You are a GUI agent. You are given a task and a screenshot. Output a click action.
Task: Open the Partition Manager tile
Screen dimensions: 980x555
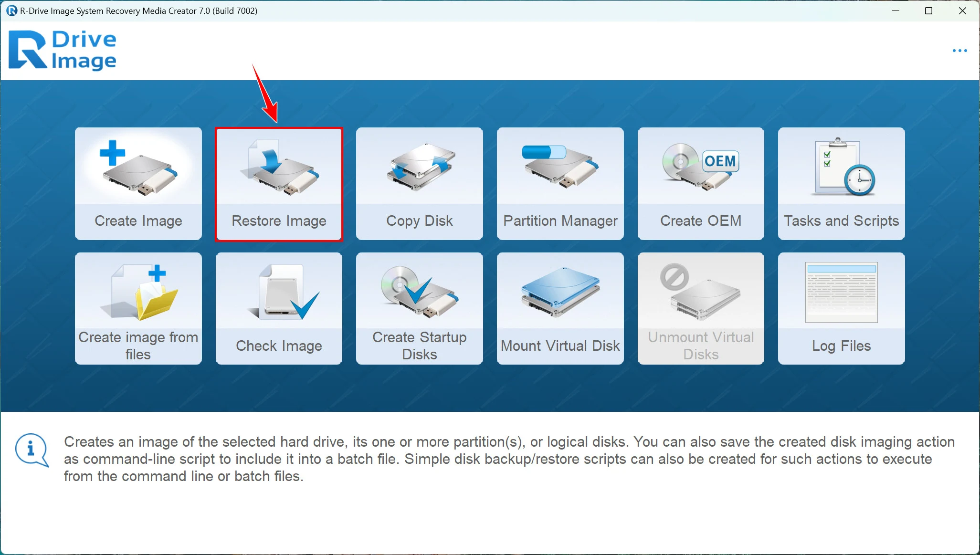560,184
